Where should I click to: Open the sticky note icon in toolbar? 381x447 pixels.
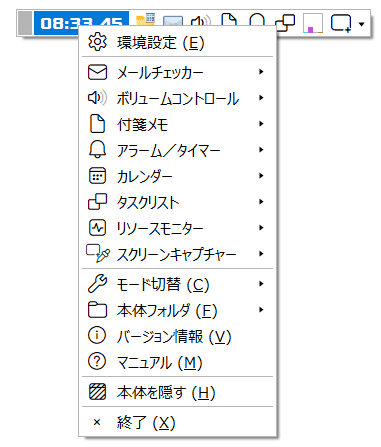(229, 20)
